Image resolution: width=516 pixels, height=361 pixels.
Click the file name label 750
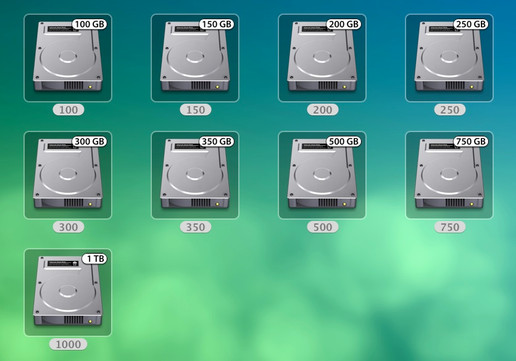[x=450, y=227]
